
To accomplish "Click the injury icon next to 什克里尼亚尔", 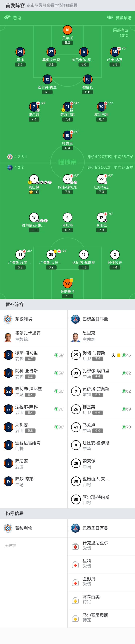I will pos(75,546).
